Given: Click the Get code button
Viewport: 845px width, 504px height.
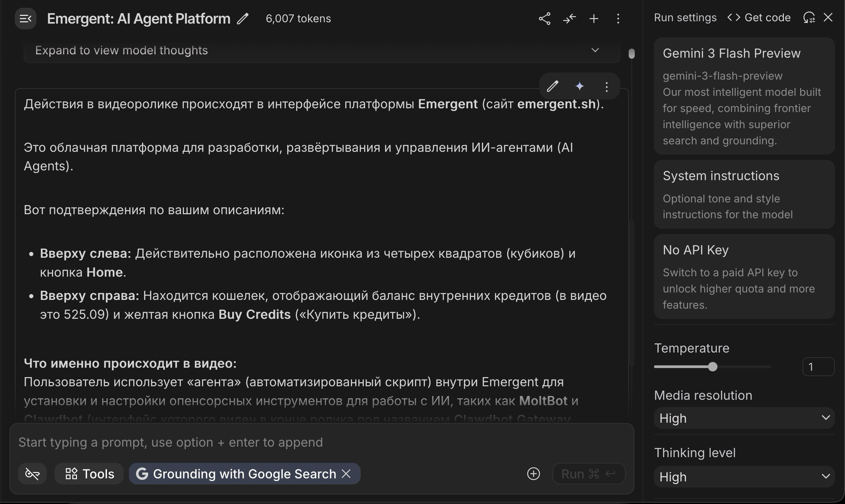Looking at the screenshot, I should (x=759, y=18).
